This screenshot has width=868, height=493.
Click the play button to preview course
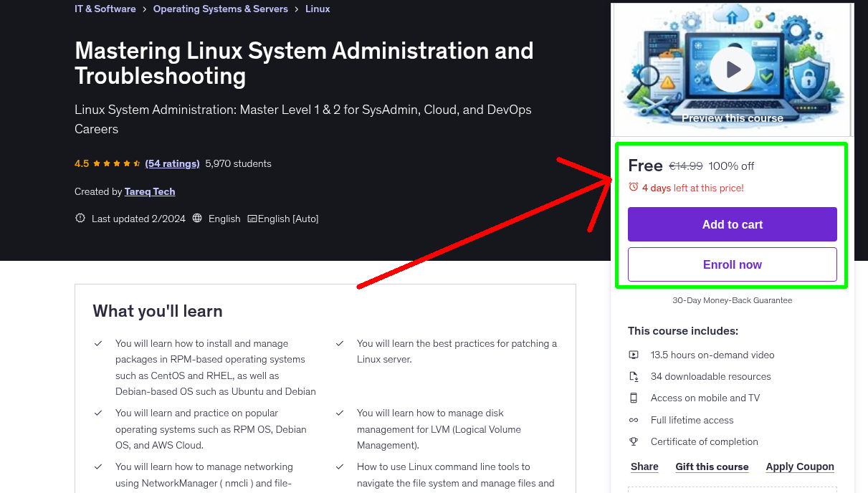pos(732,69)
